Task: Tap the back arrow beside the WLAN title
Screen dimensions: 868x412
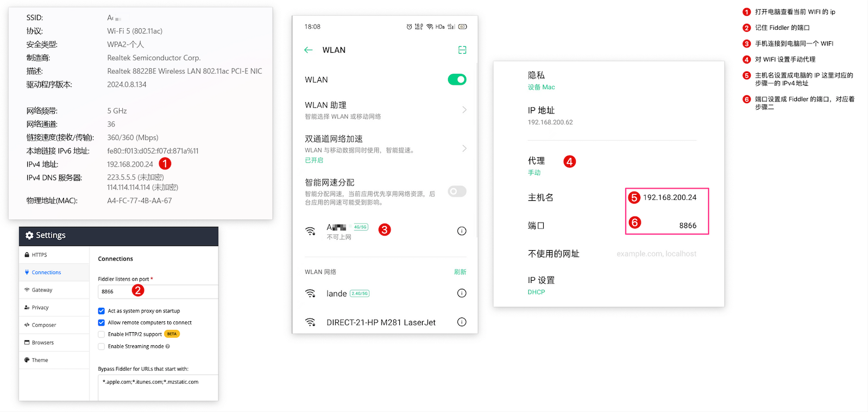Action: pyautogui.click(x=309, y=50)
